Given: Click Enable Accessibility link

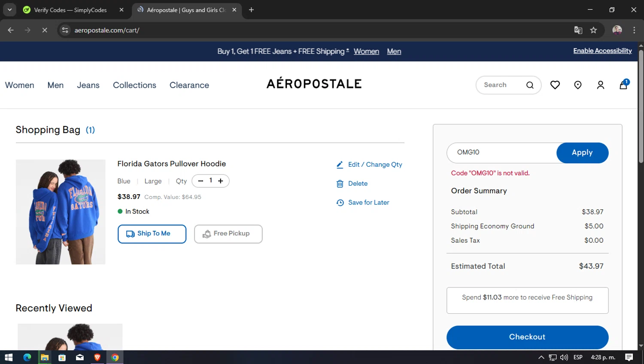Looking at the screenshot, I should 602,51.
